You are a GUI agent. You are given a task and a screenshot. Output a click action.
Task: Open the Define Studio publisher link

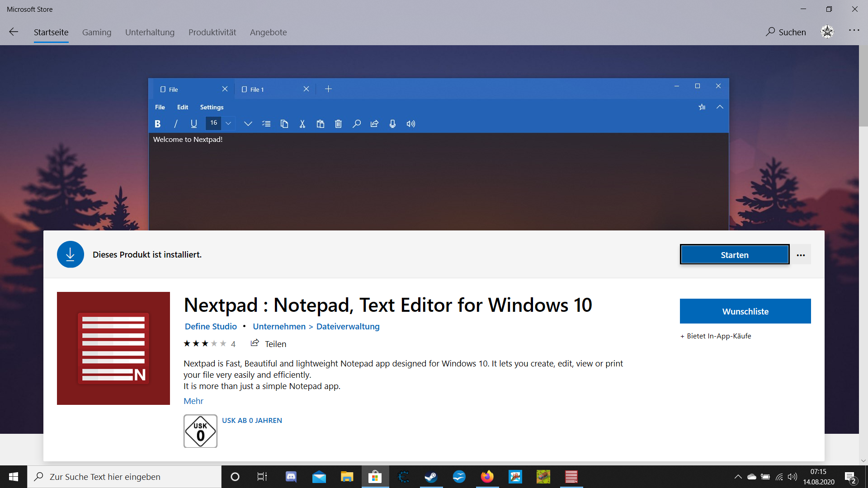[x=211, y=326]
